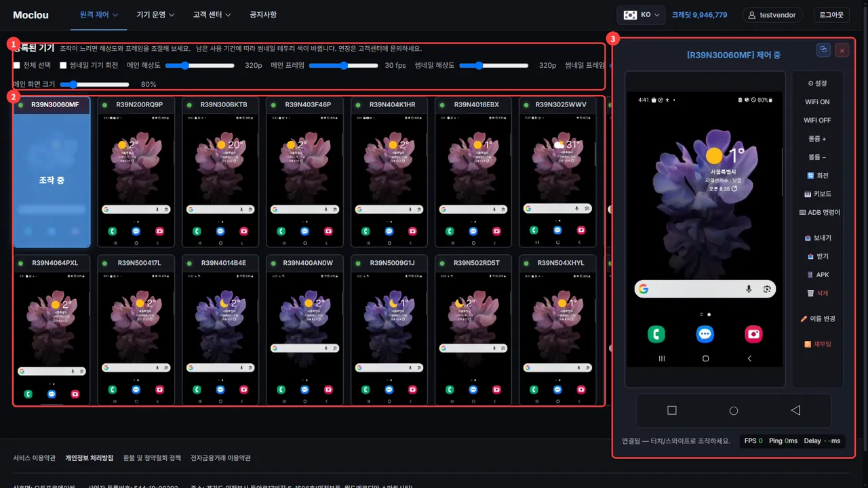
Task: Expand the 원격 제어 menu
Action: 99,15
